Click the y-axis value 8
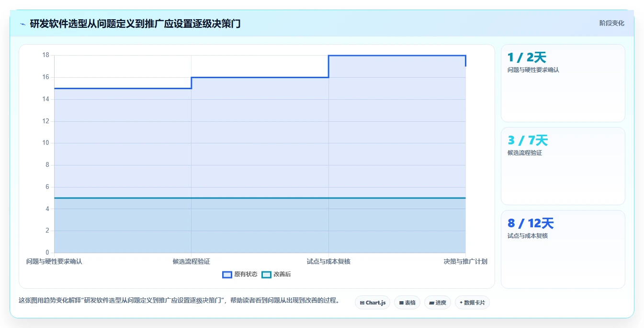Image resolution: width=644 pixels, height=328 pixels. click(47, 165)
